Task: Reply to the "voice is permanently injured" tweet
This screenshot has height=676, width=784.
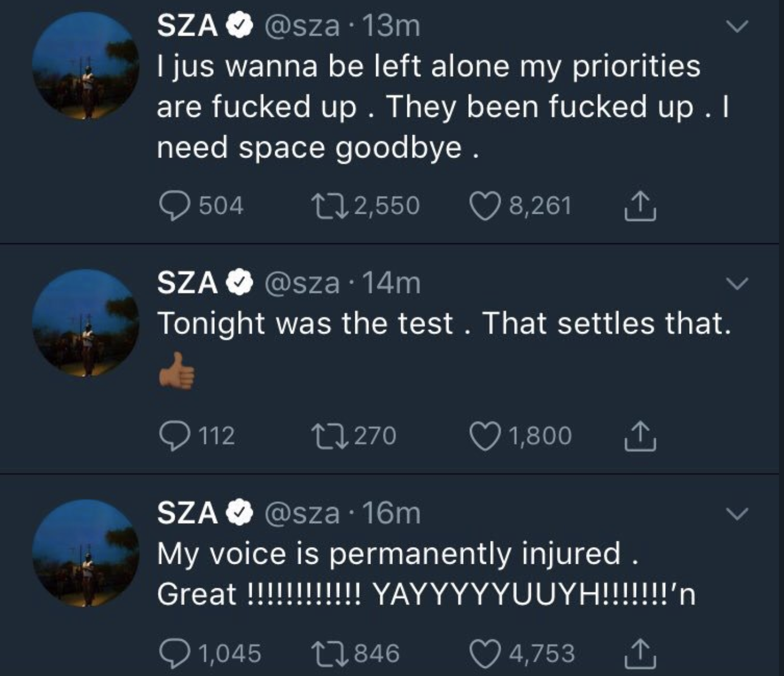Action: point(173,653)
